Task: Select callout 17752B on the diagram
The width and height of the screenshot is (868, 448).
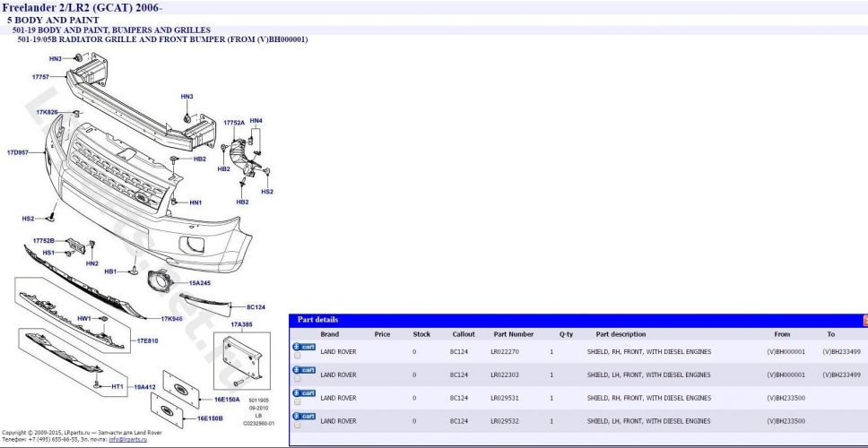Action: [x=44, y=241]
